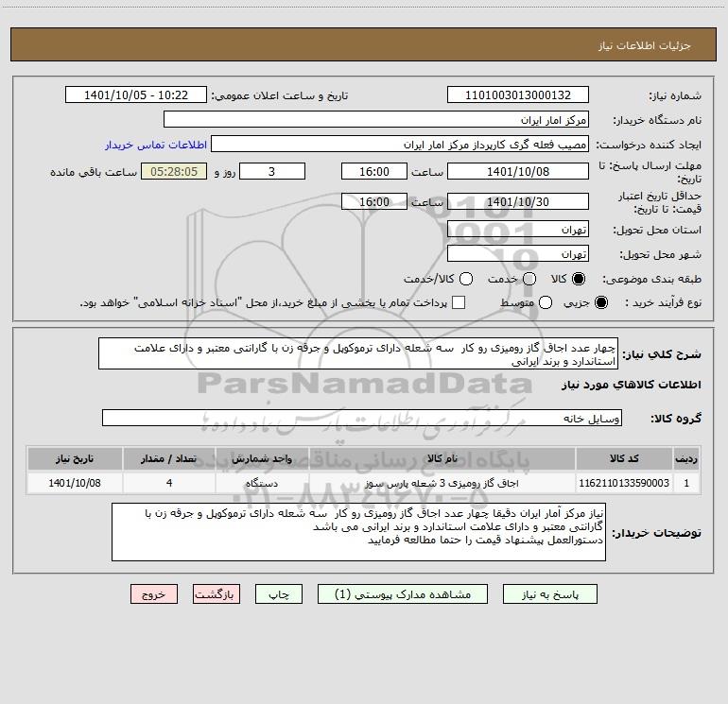728x704 pixels.
Task: Click the کد کالا column header
Action: click(x=624, y=458)
